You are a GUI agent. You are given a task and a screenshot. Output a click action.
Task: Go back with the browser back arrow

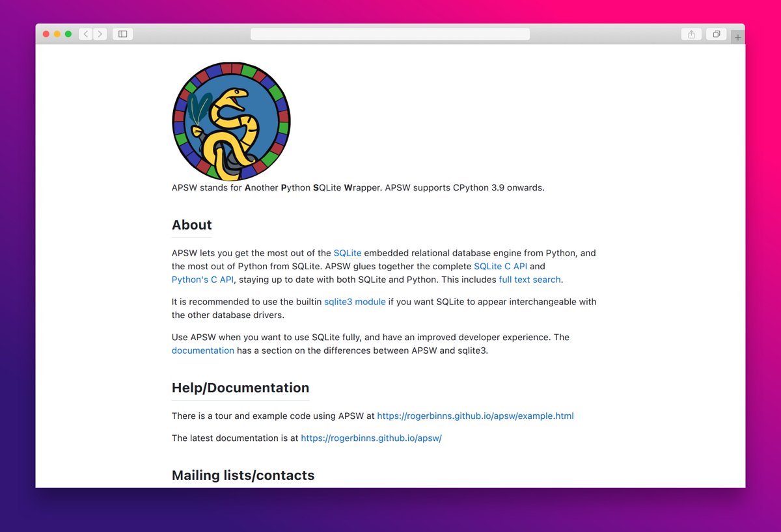(x=86, y=34)
